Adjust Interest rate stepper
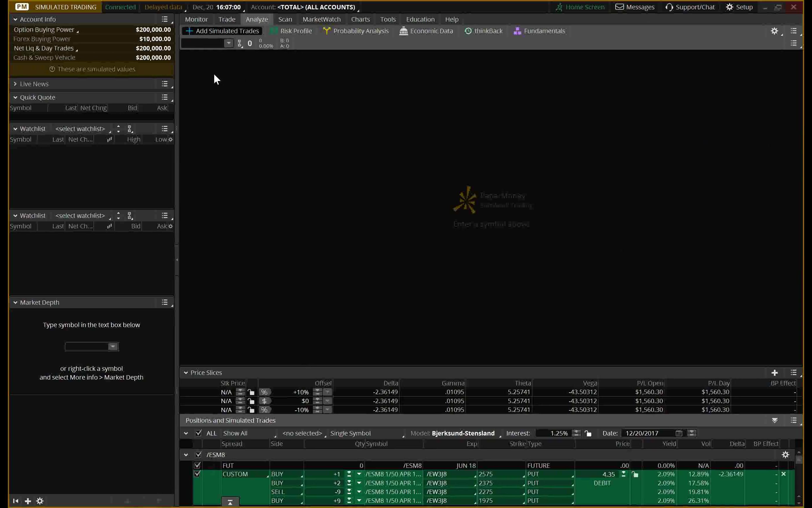812x508 pixels. tap(576, 433)
